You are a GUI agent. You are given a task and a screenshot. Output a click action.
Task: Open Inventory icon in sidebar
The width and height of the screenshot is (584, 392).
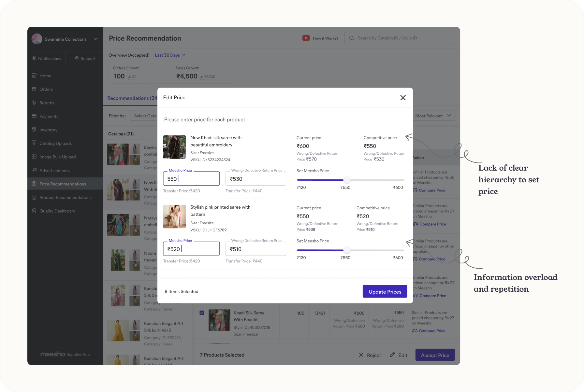[x=34, y=130]
